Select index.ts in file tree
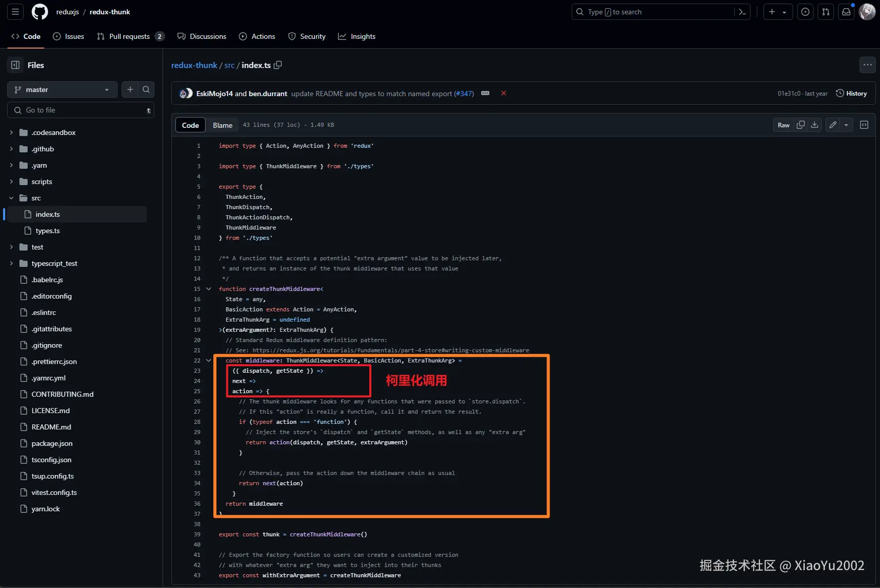 [x=77, y=214]
